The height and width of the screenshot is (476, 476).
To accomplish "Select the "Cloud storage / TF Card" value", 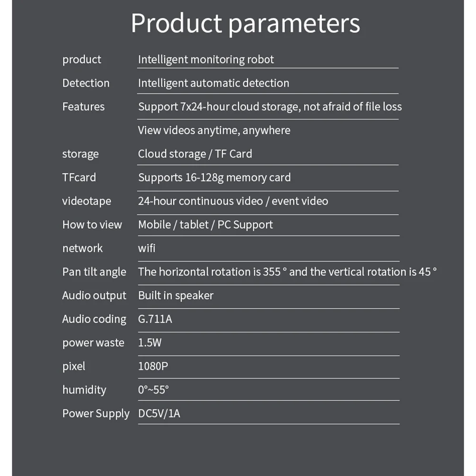I will [195, 154].
